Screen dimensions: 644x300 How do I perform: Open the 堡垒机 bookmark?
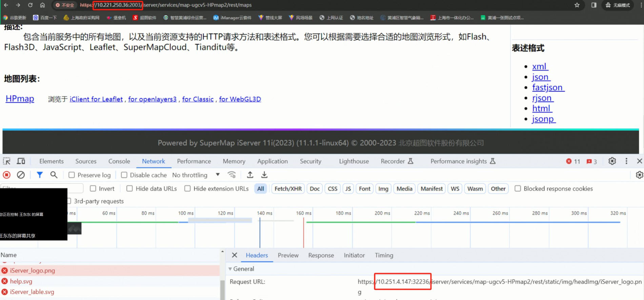click(116, 18)
